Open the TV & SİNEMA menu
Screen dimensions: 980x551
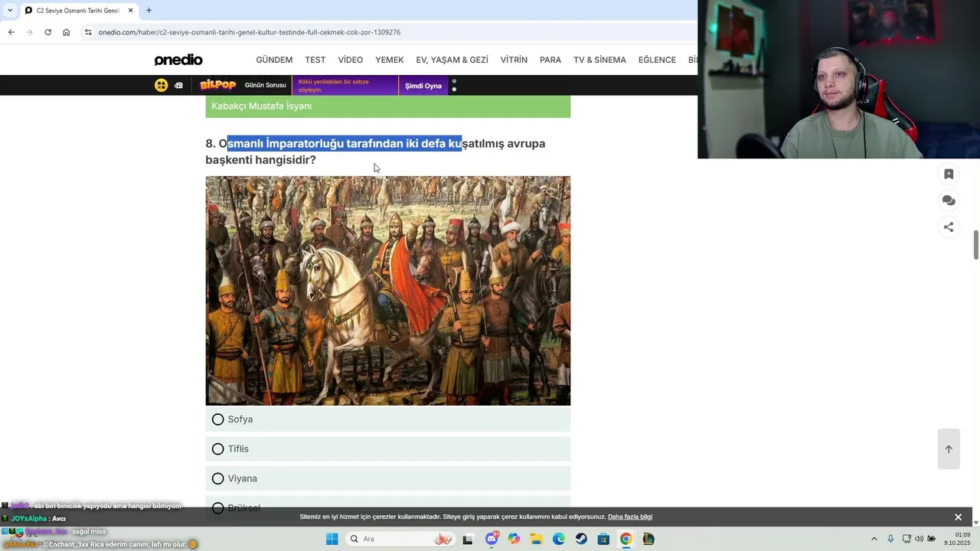point(599,60)
